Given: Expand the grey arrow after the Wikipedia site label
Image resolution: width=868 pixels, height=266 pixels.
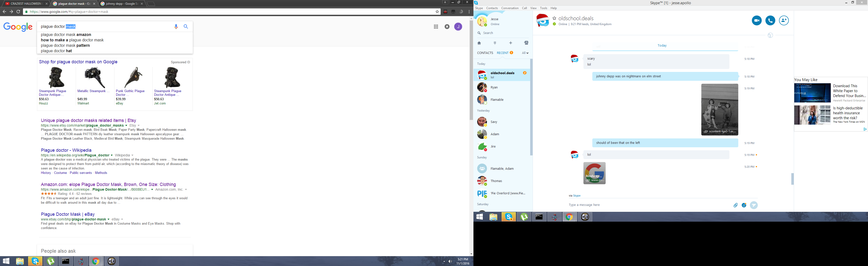Looking at the screenshot, I should [132, 156].
